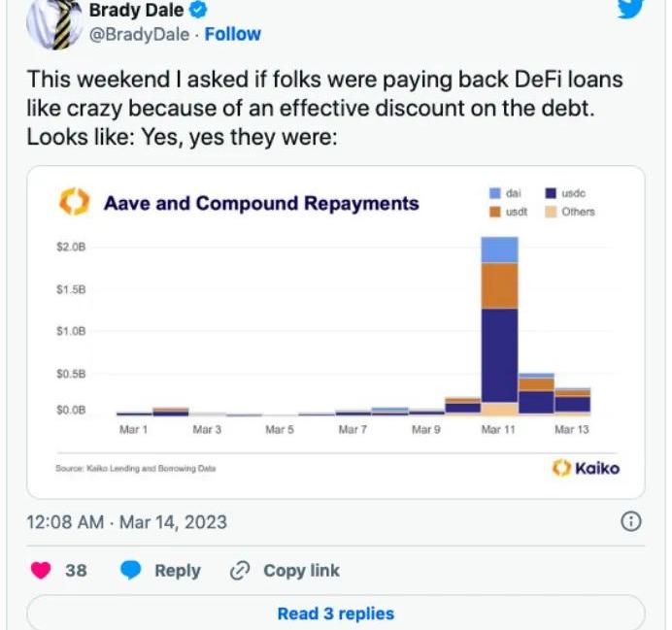Click the Others legend color swatch
The width and height of the screenshot is (672, 630).
[550, 212]
